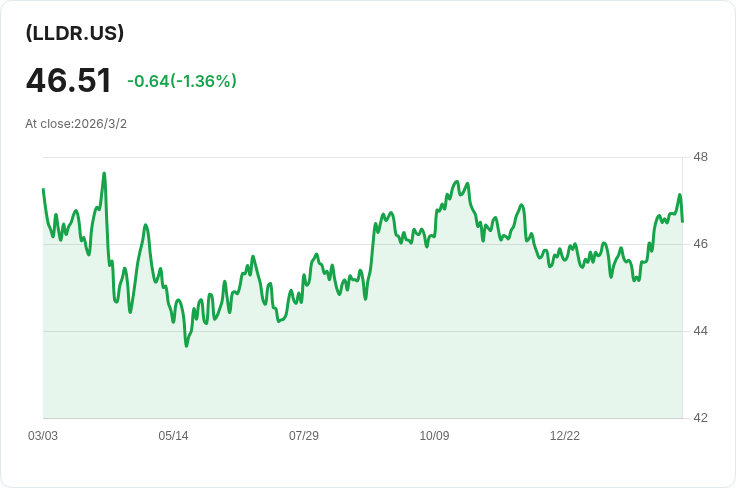Image resolution: width=736 pixels, height=488 pixels.
Task: Click the 42 price axis label
Action: 700,418
